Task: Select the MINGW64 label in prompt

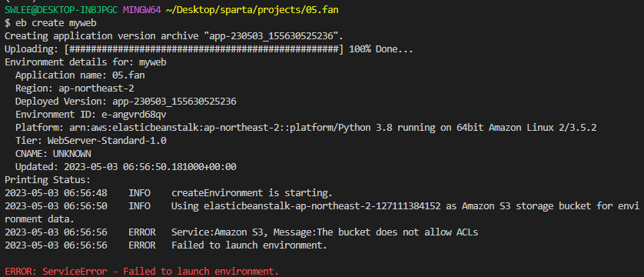Action: tap(141, 9)
